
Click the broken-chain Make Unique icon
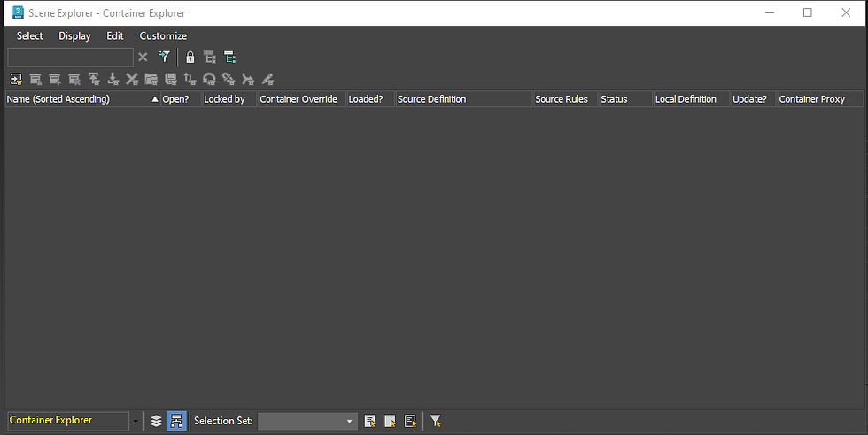[229, 79]
